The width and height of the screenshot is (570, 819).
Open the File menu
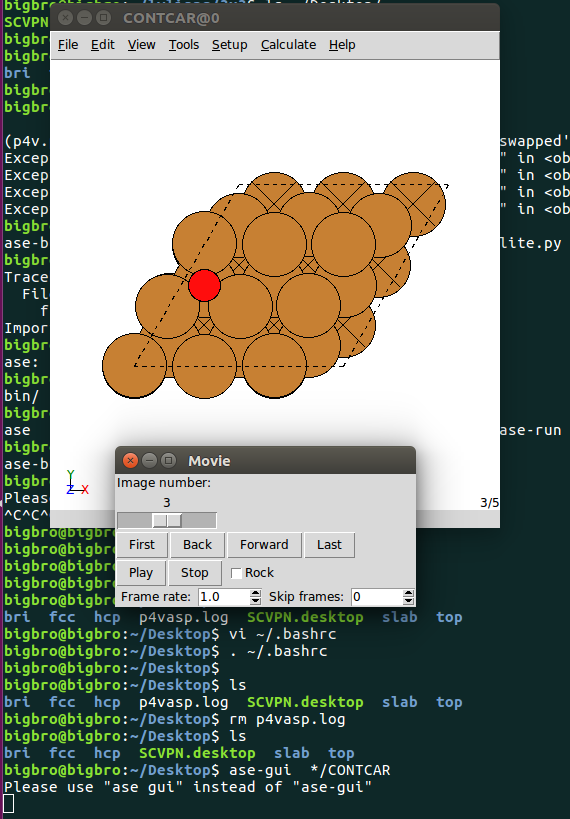point(68,45)
